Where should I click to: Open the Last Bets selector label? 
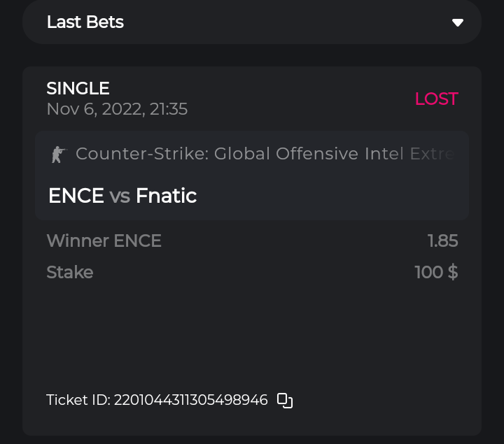[x=85, y=22]
